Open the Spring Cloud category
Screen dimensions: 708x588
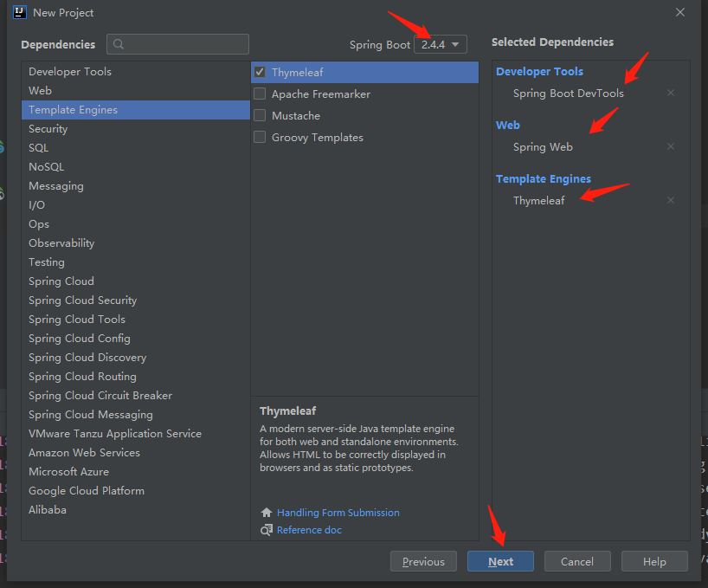[x=136, y=281]
